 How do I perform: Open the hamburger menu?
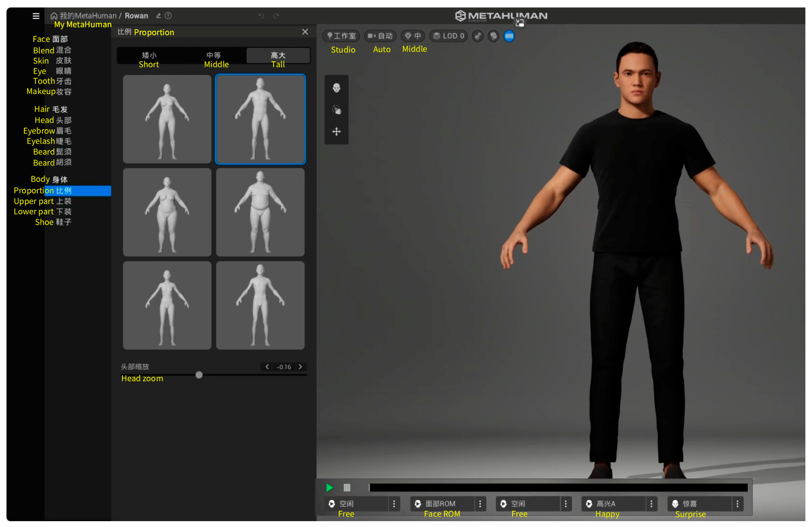coord(36,16)
